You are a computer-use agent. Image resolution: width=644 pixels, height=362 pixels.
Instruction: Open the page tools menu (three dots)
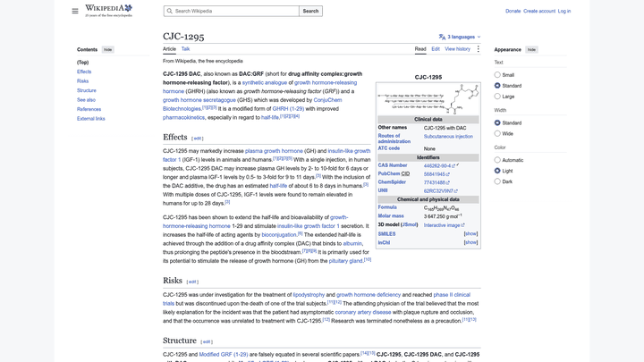(478, 49)
